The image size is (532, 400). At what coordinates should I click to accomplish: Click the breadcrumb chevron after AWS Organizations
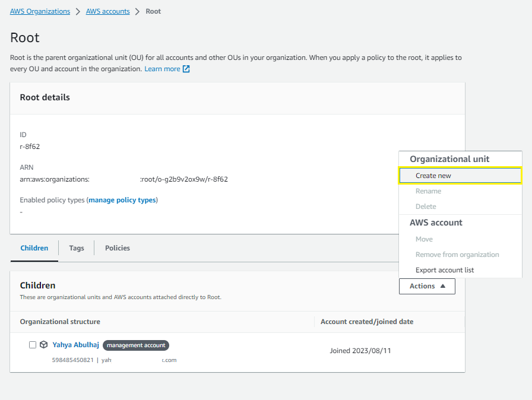click(x=78, y=11)
